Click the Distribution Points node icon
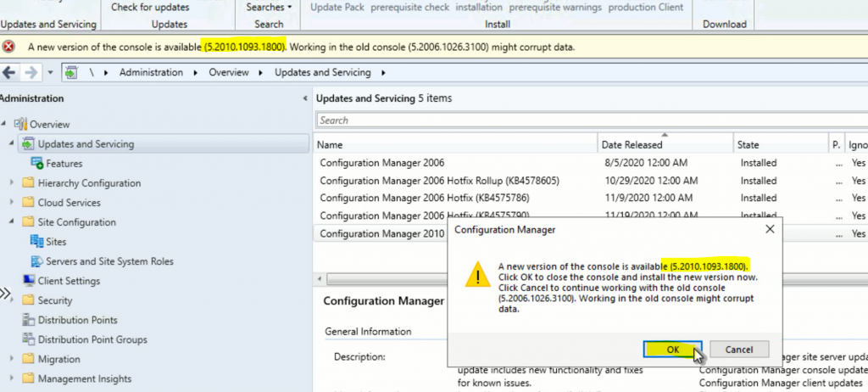This screenshot has width=868, height=392. point(28,320)
